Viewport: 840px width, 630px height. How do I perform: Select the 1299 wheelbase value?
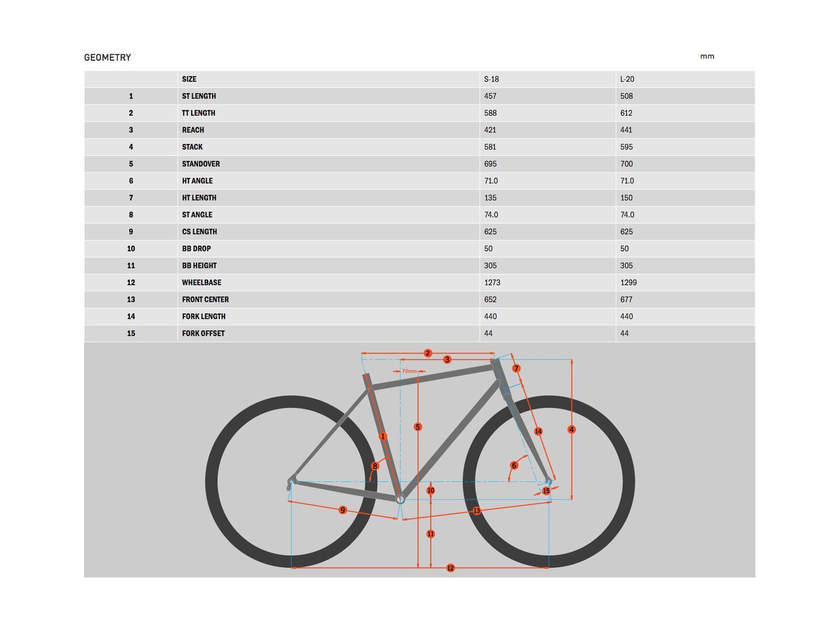coord(628,282)
